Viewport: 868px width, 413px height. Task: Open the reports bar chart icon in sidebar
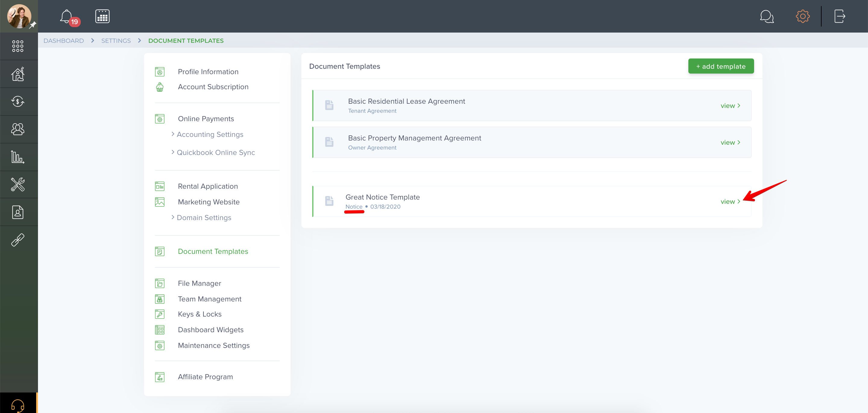coord(18,157)
